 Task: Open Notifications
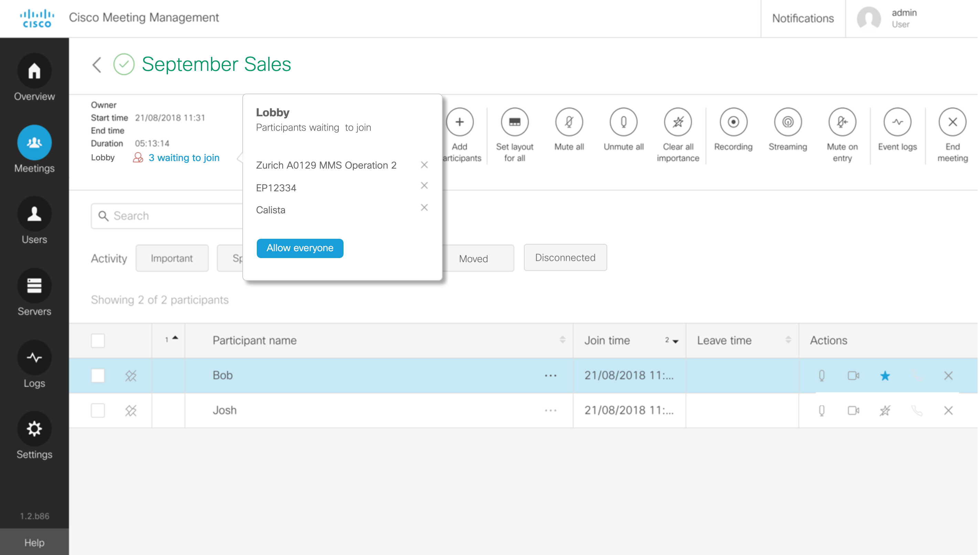coord(803,18)
